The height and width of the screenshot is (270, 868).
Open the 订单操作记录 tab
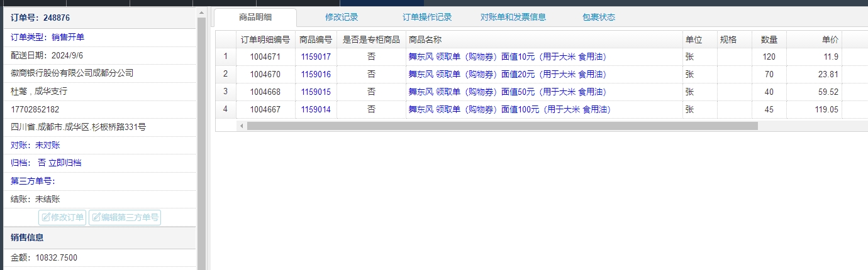(x=427, y=17)
